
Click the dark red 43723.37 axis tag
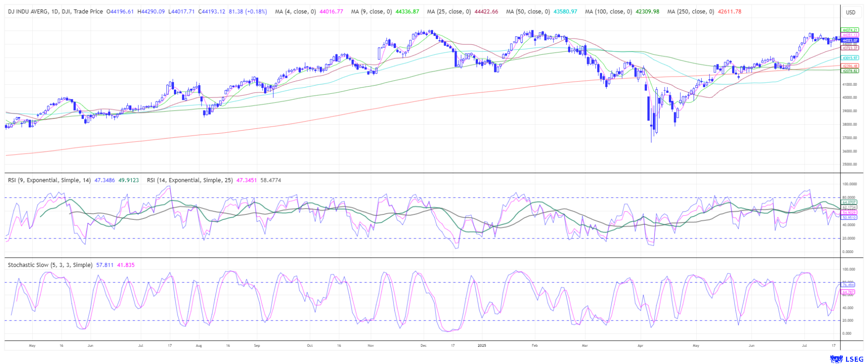[849, 48]
